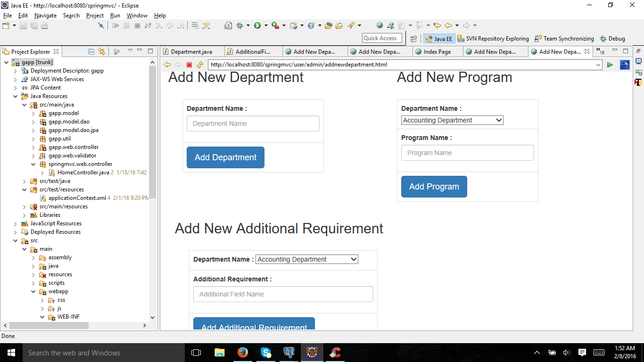
Task: Click Collapse All in Project Explorer
Action: pos(91,51)
